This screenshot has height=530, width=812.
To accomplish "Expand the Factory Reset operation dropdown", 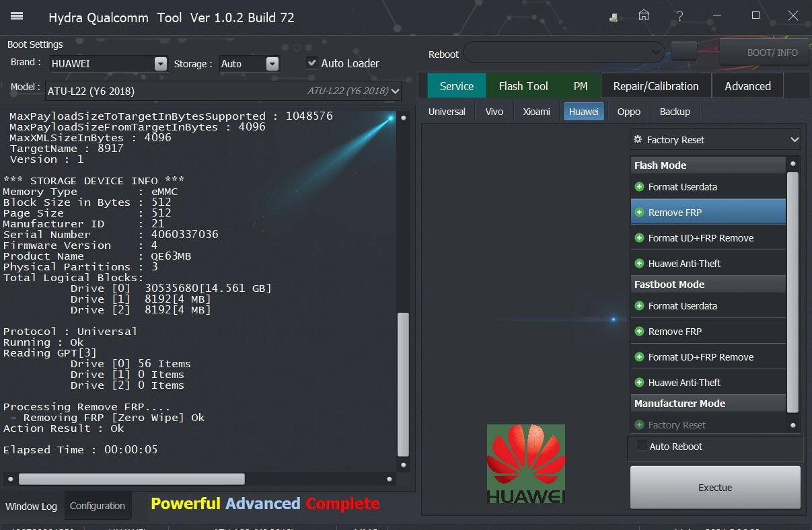I will pos(716,140).
